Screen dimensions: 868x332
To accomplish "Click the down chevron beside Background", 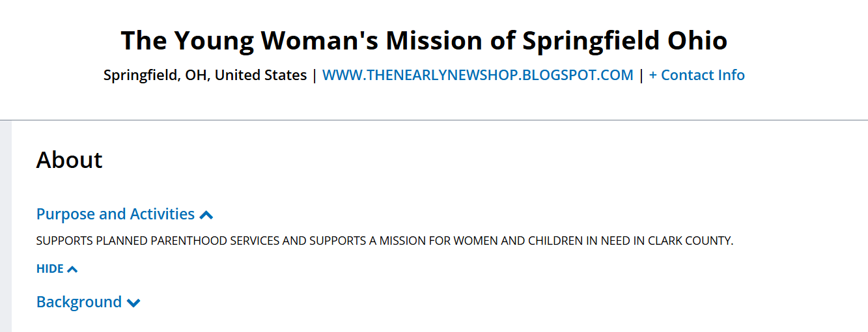I will coord(133,303).
